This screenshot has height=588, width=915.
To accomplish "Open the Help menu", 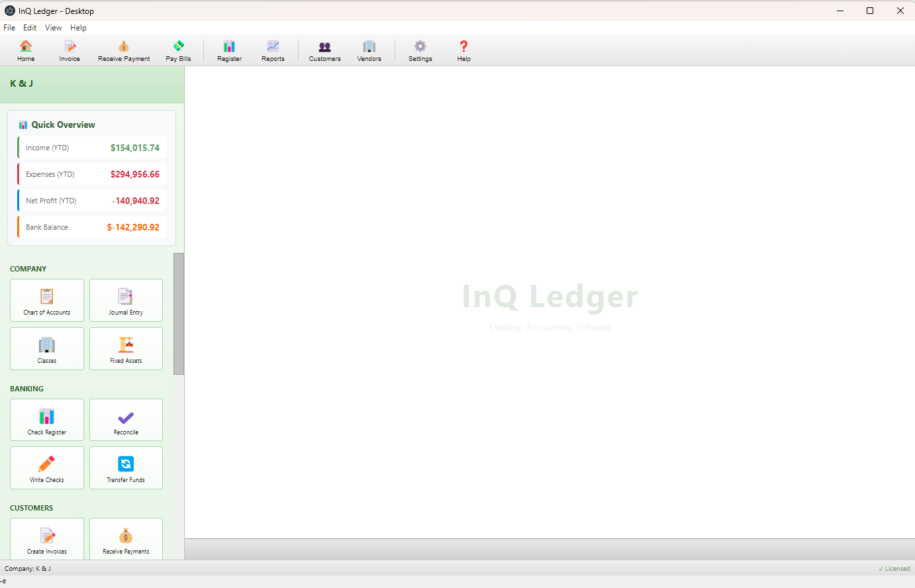I will click(78, 28).
